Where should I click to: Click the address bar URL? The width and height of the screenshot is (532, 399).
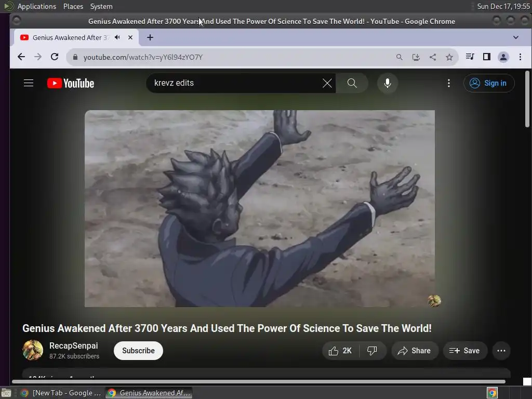point(143,57)
